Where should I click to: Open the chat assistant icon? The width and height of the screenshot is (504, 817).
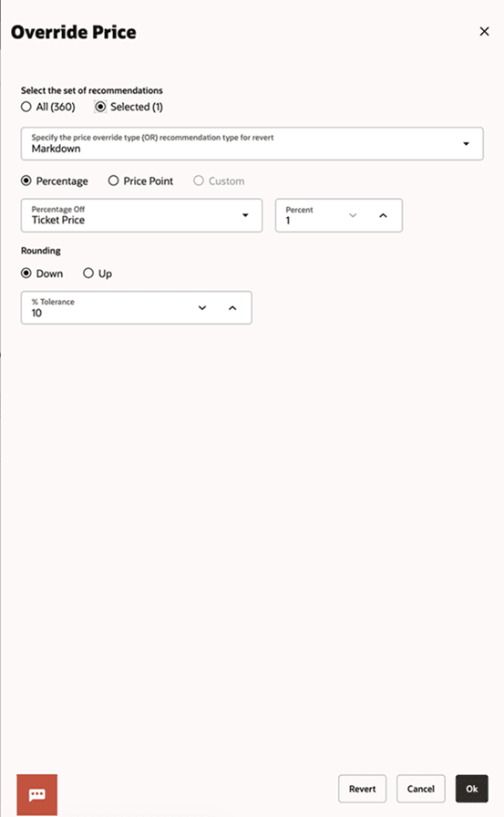pyautogui.click(x=37, y=794)
